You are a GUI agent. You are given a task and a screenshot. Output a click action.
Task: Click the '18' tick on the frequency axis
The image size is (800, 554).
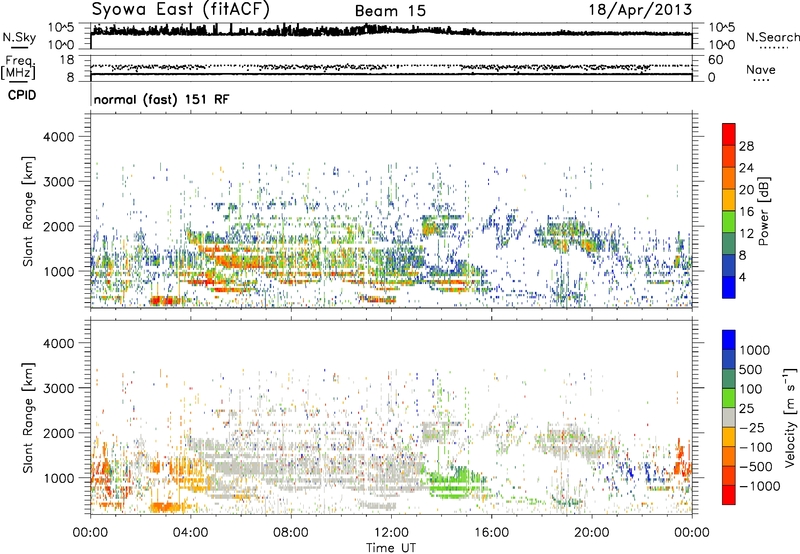pyautogui.click(x=67, y=60)
